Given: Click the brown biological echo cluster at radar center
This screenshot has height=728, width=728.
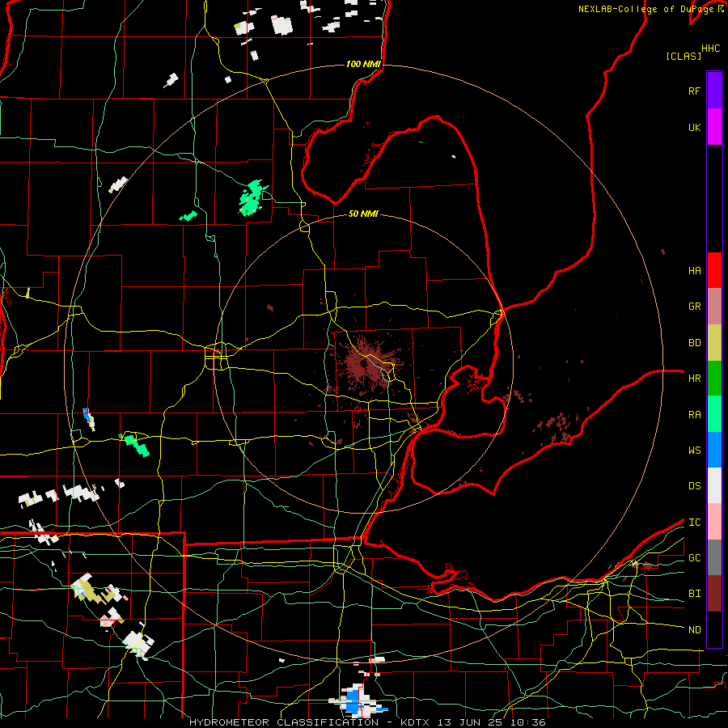Looking at the screenshot, I should pos(365,365).
